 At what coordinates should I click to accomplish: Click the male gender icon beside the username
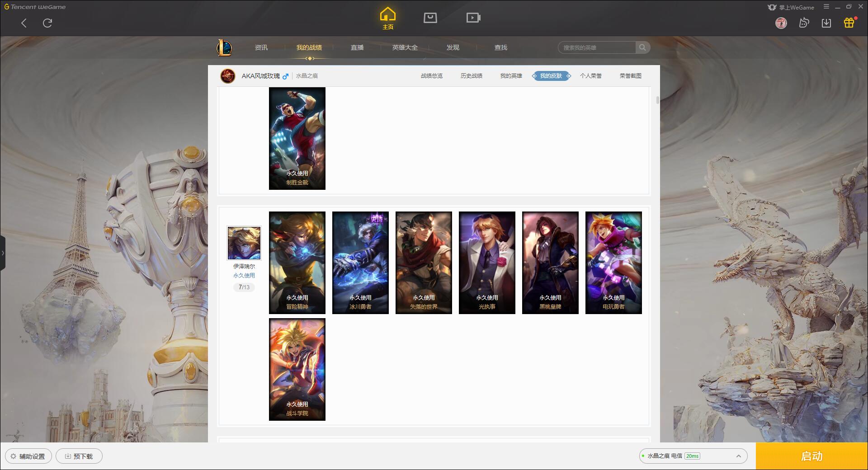point(285,76)
